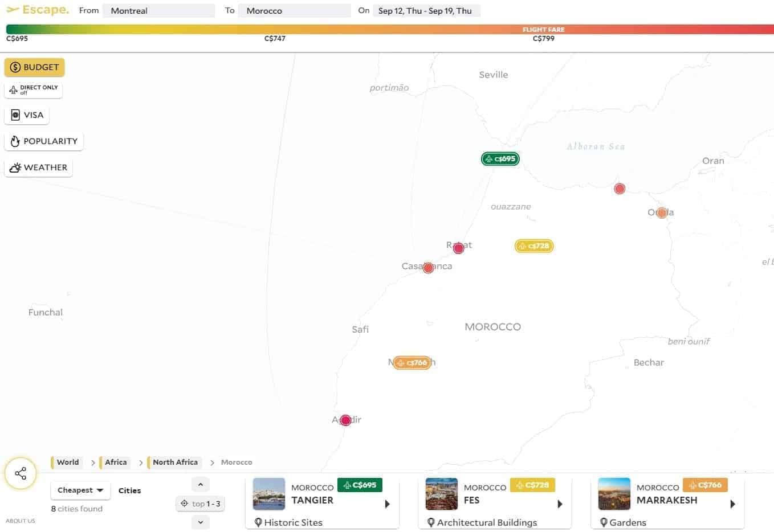The image size is (774, 532).
Task: Click the red Agadir map marker
Action: [x=345, y=420]
